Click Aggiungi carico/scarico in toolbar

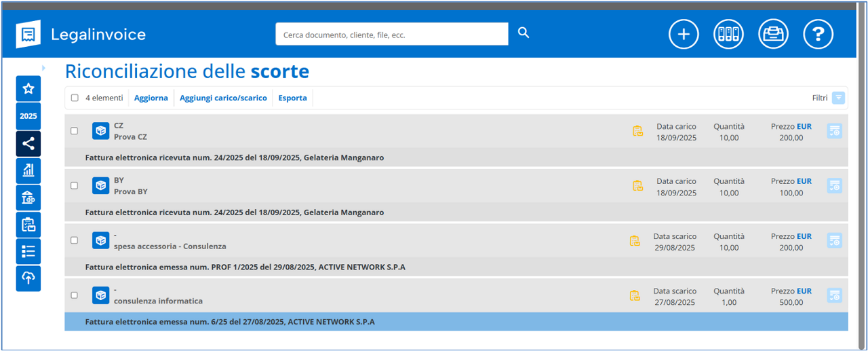(223, 98)
